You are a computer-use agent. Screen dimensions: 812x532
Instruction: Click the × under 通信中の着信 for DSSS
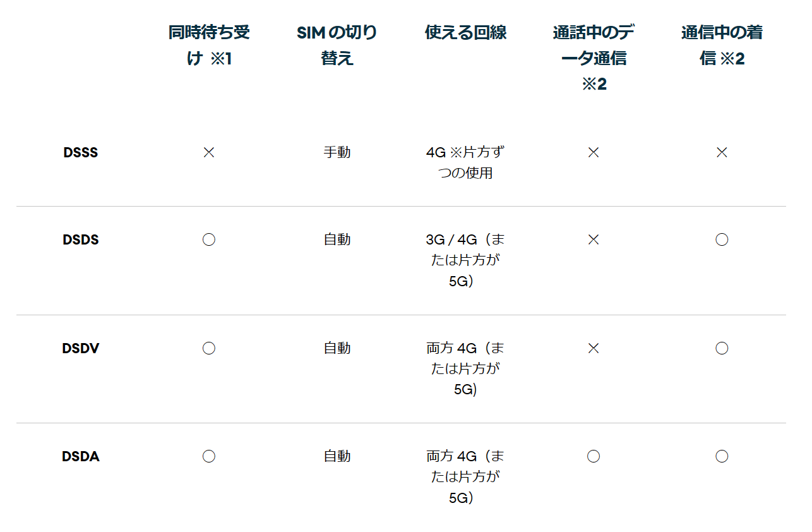[722, 152]
